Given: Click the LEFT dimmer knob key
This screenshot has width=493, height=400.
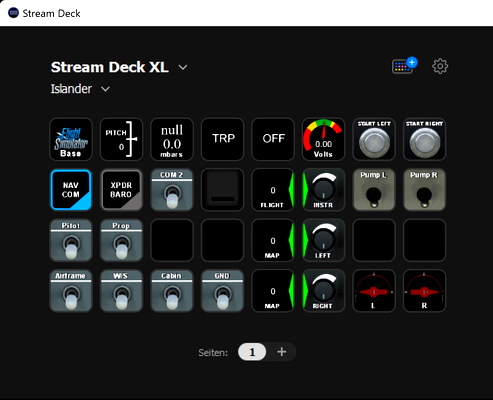Looking at the screenshot, I should click(324, 240).
